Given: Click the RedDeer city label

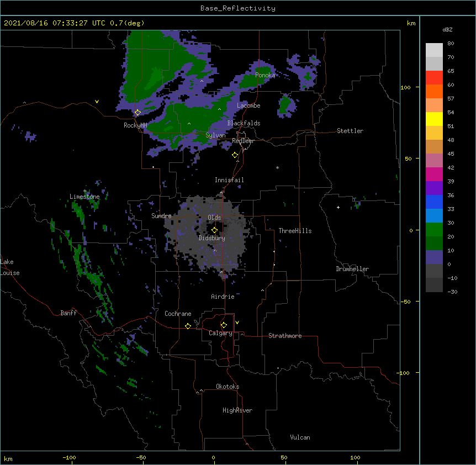Looking at the screenshot, I should coord(243,141).
